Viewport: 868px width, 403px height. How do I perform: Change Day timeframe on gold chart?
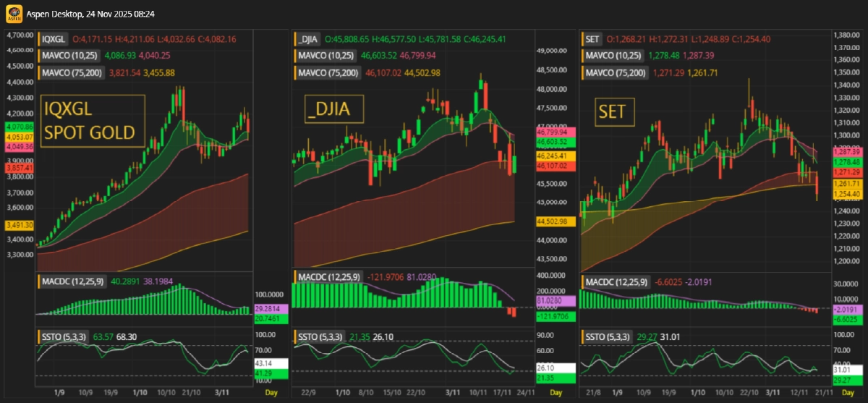pos(271,392)
